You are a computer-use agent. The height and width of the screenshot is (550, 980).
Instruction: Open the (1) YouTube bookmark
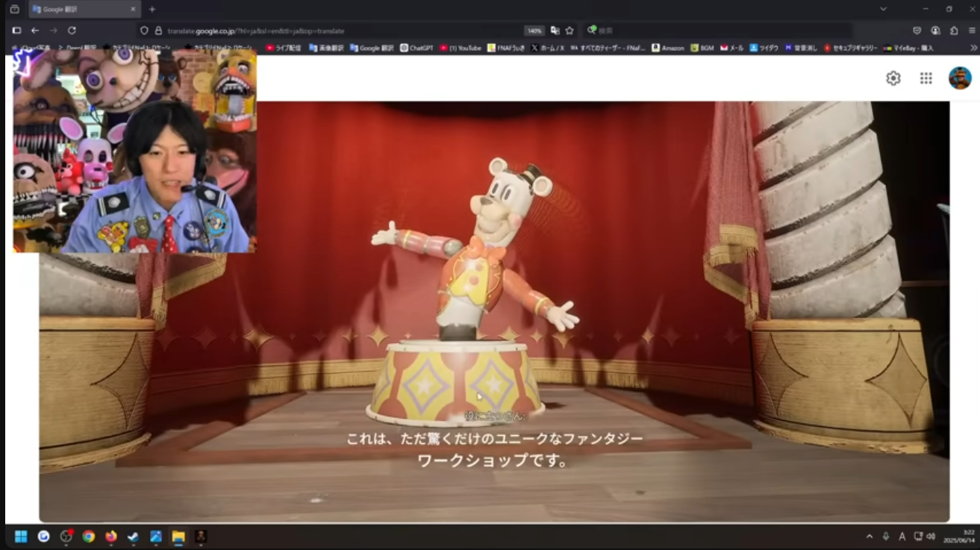(x=461, y=48)
